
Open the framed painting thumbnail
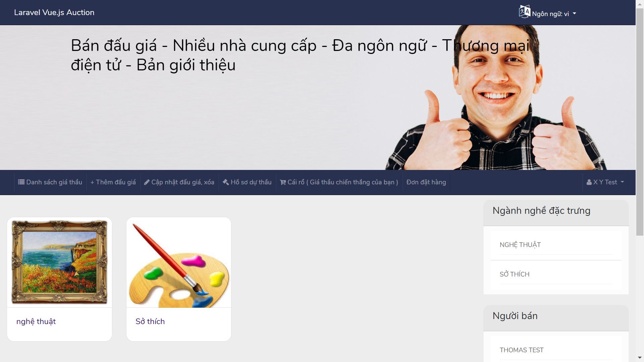pos(59,262)
